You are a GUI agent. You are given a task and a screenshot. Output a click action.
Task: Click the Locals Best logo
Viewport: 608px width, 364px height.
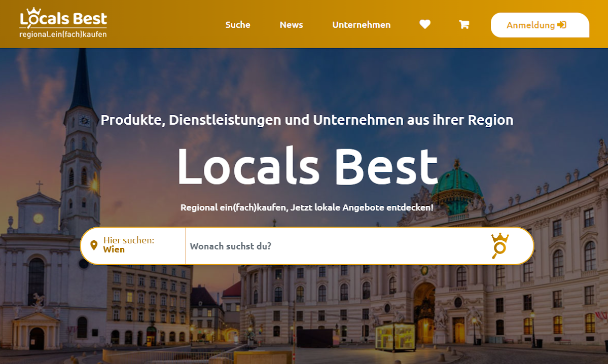(63, 23)
